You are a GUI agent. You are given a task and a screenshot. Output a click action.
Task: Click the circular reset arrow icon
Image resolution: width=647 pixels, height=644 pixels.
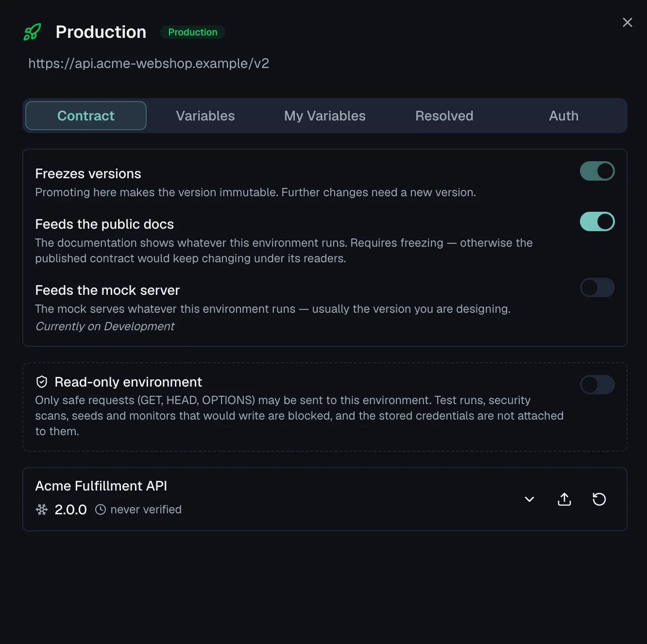pyautogui.click(x=599, y=499)
